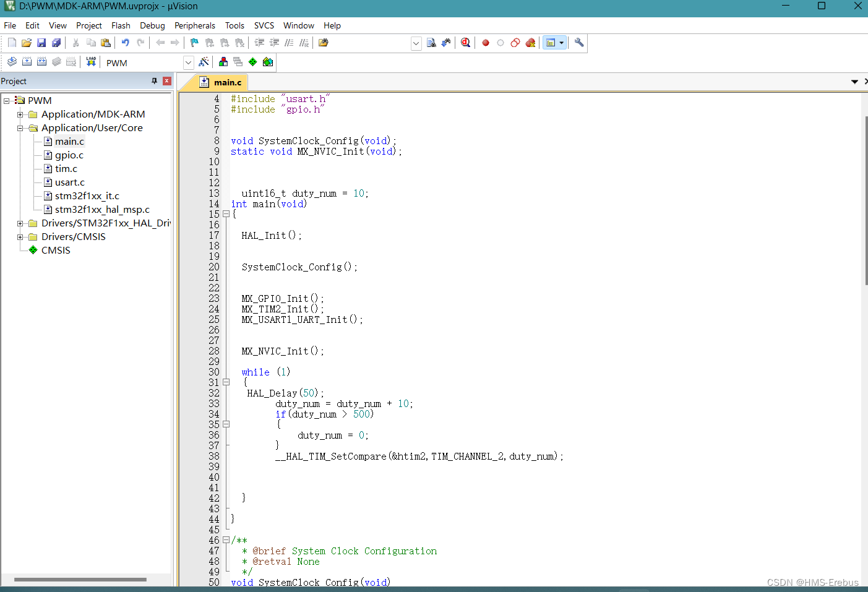Insert a breakpoint with the red dot icon
Screen dimensions: 868x592
486,43
